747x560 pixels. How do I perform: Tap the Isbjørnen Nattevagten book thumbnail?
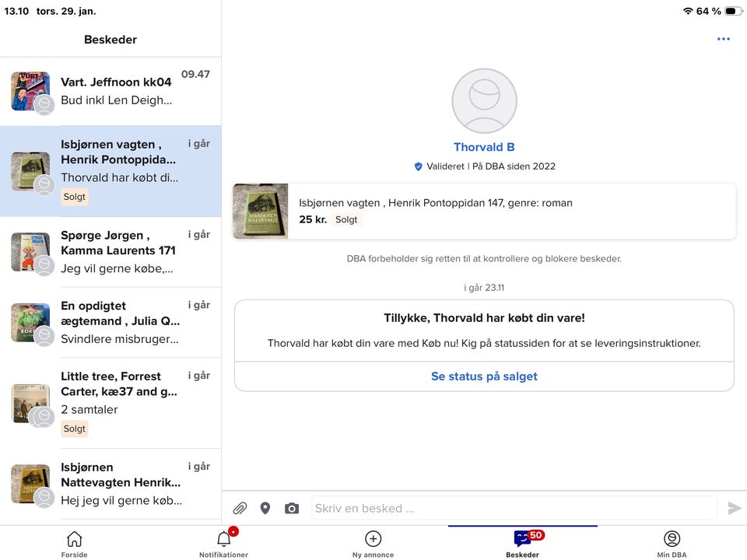[x=30, y=485]
